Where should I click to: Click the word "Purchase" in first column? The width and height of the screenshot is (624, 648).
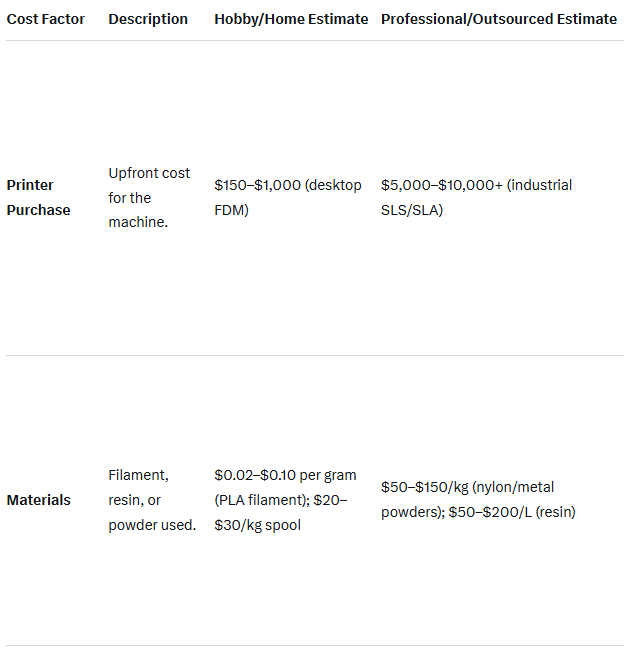(x=38, y=210)
